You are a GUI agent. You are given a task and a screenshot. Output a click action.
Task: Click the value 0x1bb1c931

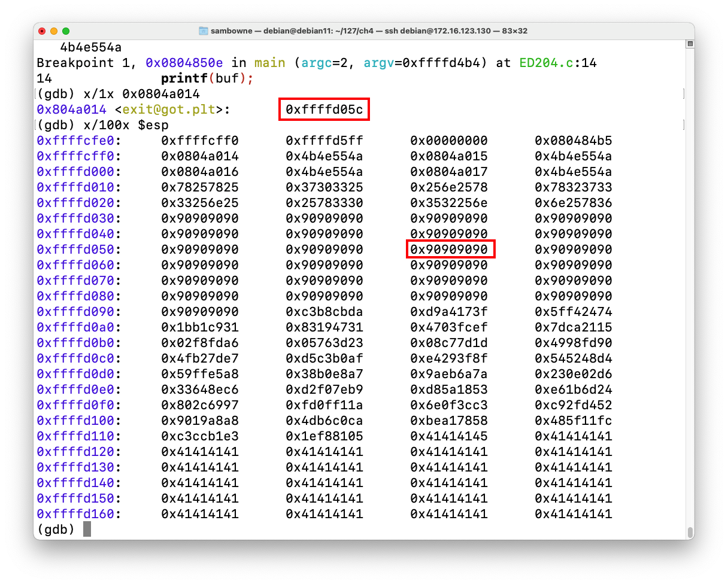tap(200, 327)
